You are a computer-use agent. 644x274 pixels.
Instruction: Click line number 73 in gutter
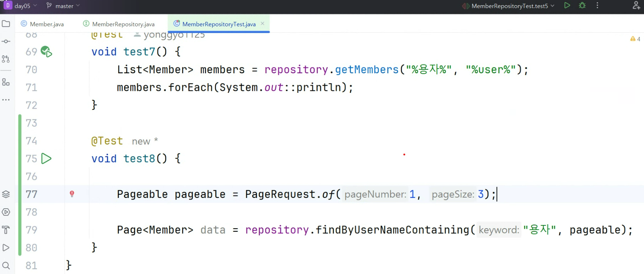[31, 123]
